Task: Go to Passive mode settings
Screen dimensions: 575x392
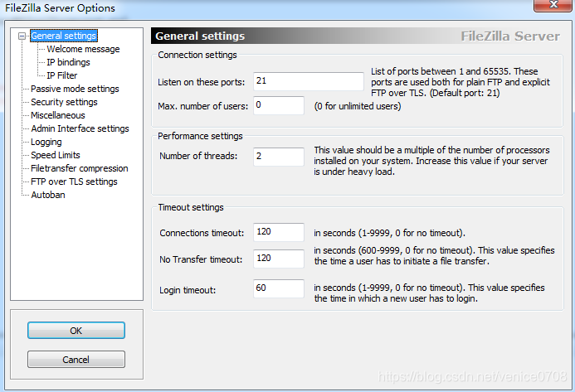Action: 75,89
